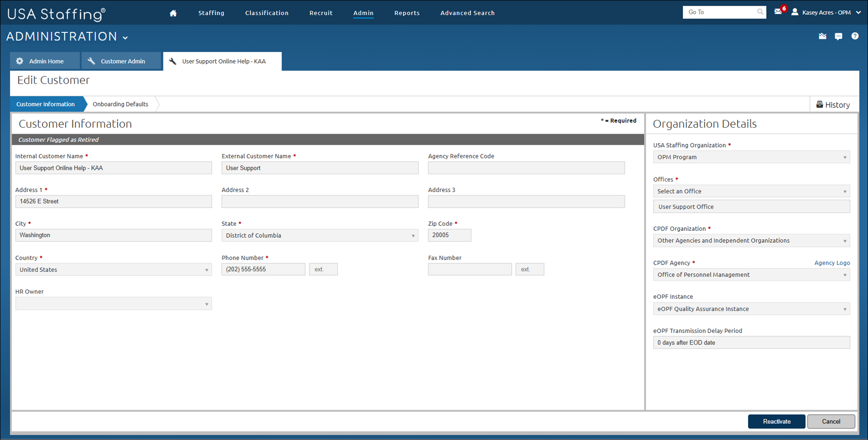Open the Admin menu
The image size is (868, 440).
(363, 13)
